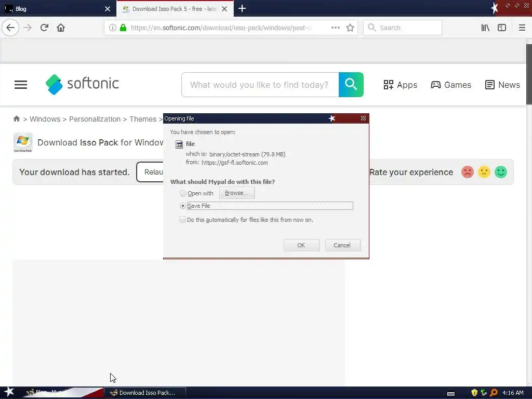Open Softonic site hamburger menu
Screen dimensions: 532x399
click(x=21, y=85)
